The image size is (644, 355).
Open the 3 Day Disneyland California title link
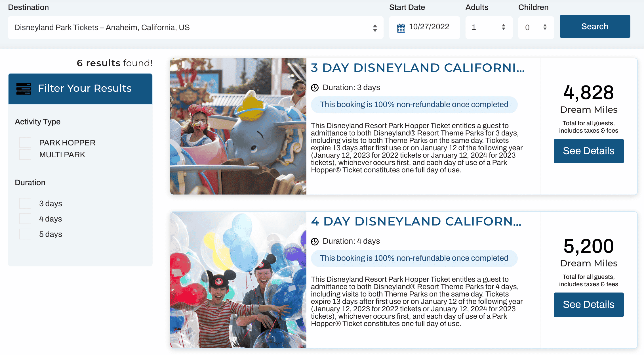click(418, 68)
